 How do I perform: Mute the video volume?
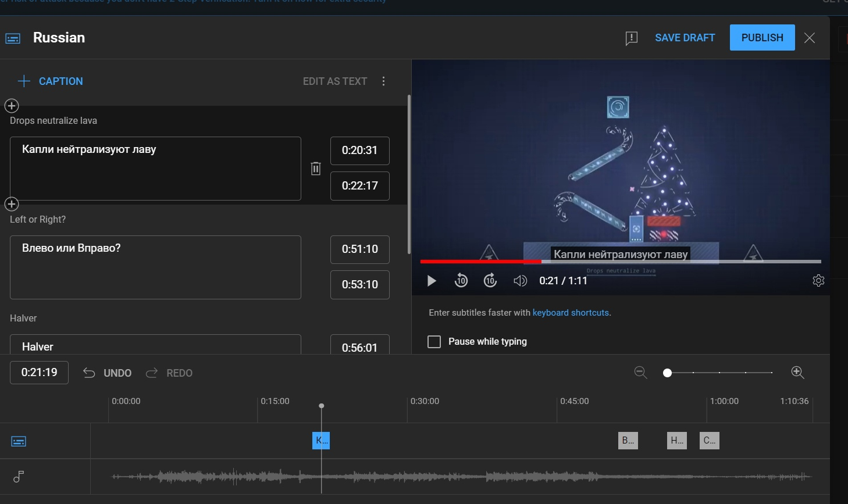pos(520,281)
